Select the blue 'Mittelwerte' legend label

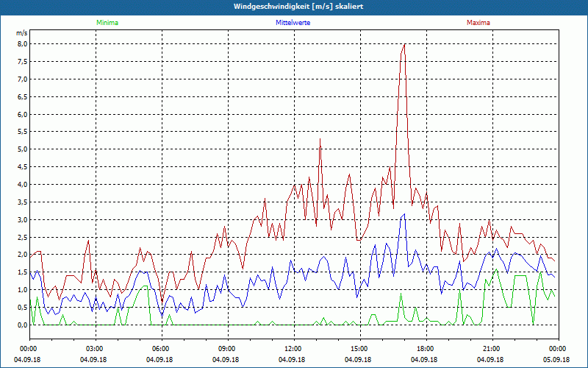(x=293, y=23)
